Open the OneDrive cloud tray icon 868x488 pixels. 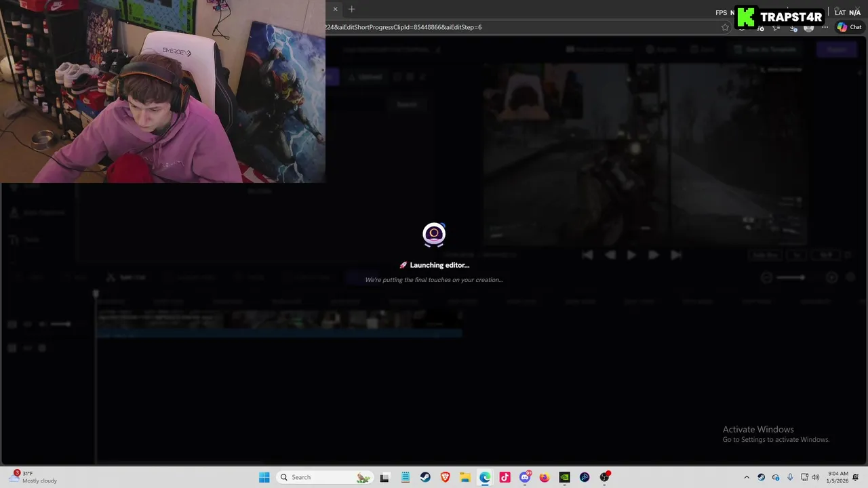click(776, 477)
